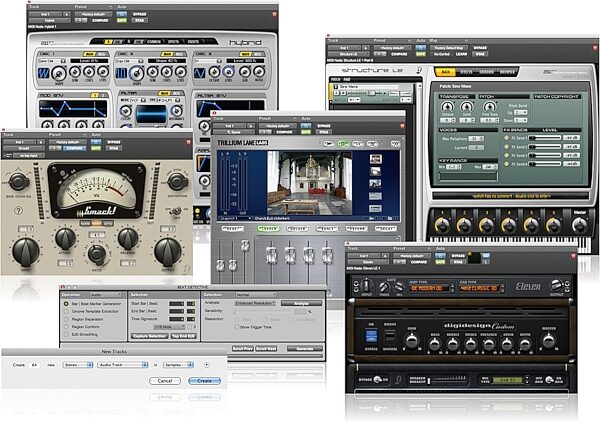Open the Audio Track type dropdown

[x=122, y=365]
